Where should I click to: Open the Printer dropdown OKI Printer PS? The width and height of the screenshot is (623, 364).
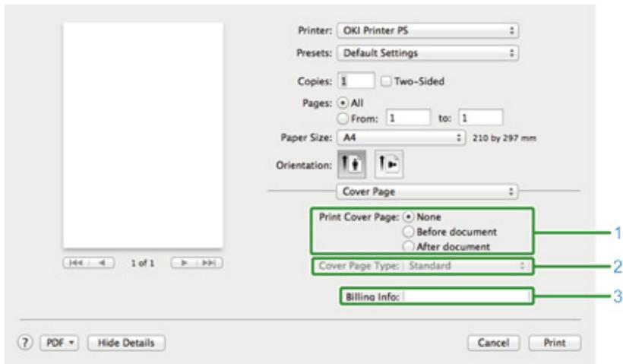pyautogui.click(x=429, y=33)
